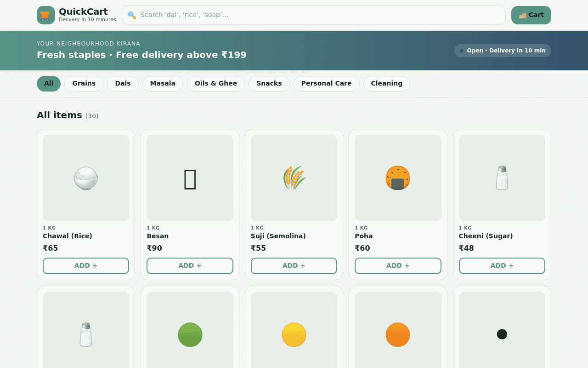This screenshot has width=588, height=368.
Task: Show the Personal Care category
Action: coord(327,84)
